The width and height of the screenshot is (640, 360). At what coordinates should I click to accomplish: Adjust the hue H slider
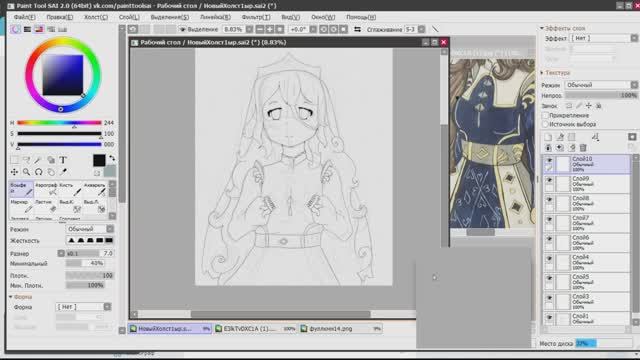coord(59,123)
